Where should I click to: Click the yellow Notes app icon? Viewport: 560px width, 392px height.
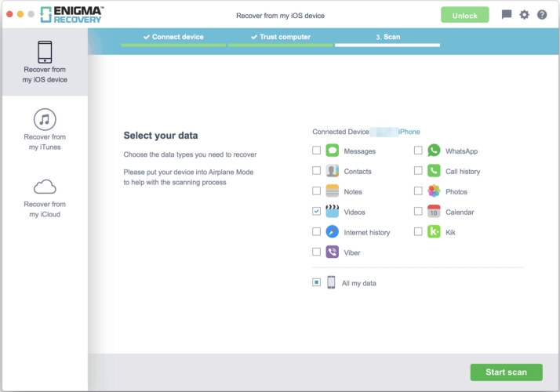pyautogui.click(x=332, y=191)
